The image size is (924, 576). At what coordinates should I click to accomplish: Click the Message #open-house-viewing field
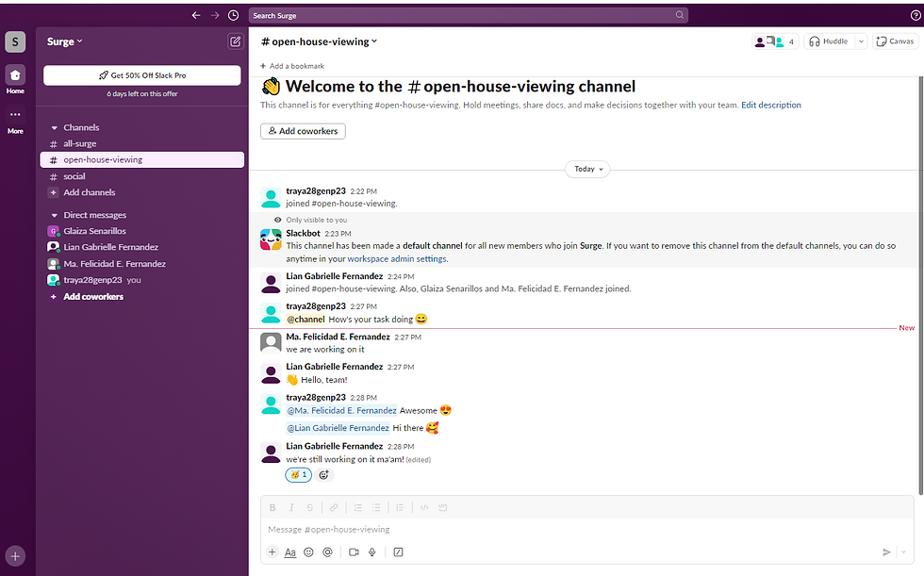586,530
